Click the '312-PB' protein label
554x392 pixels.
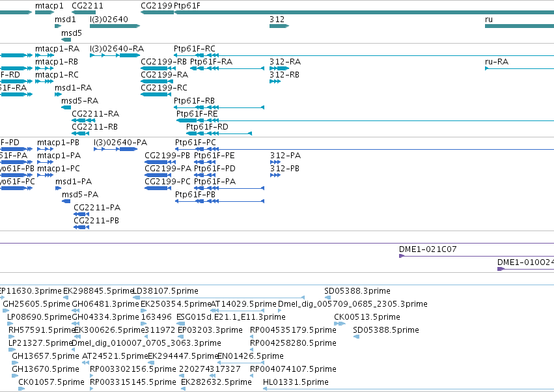[284, 168]
